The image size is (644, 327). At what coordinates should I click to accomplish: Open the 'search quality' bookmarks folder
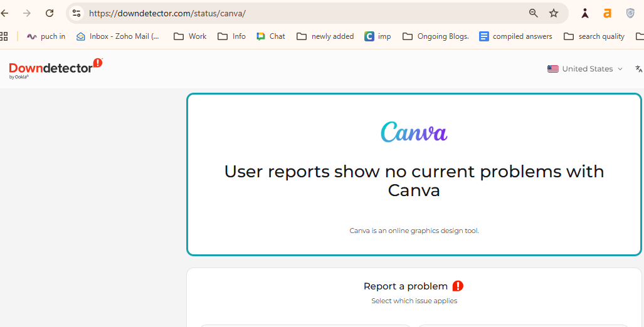pyautogui.click(x=594, y=36)
